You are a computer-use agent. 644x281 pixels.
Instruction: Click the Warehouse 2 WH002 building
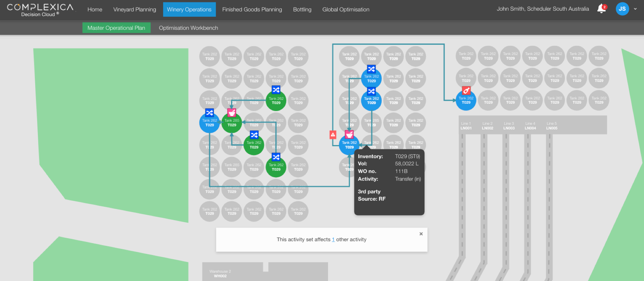coord(265,272)
